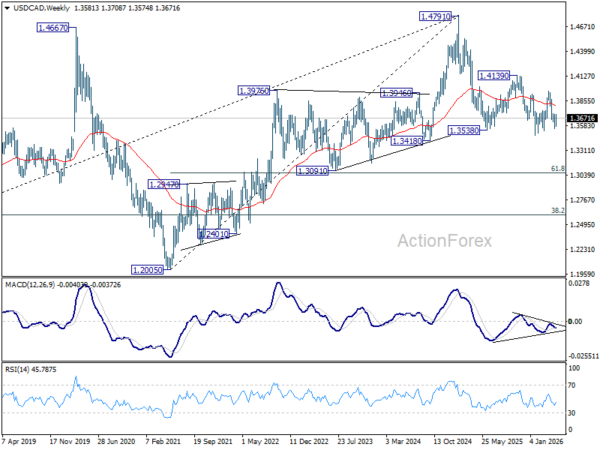Select the 1.29470 price label
Image resolution: width=600 pixels, height=450 pixels.
[164, 184]
